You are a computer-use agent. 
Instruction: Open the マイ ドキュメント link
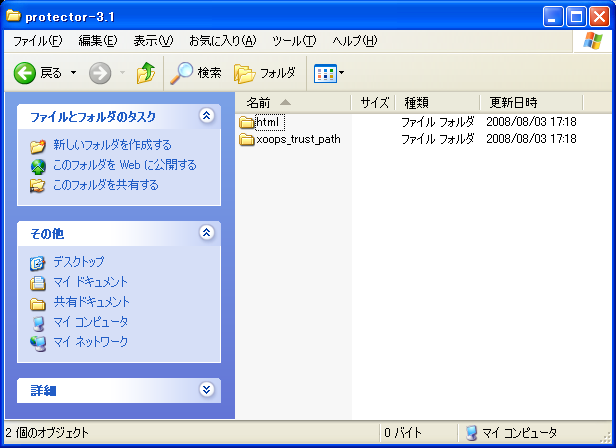(x=90, y=282)
